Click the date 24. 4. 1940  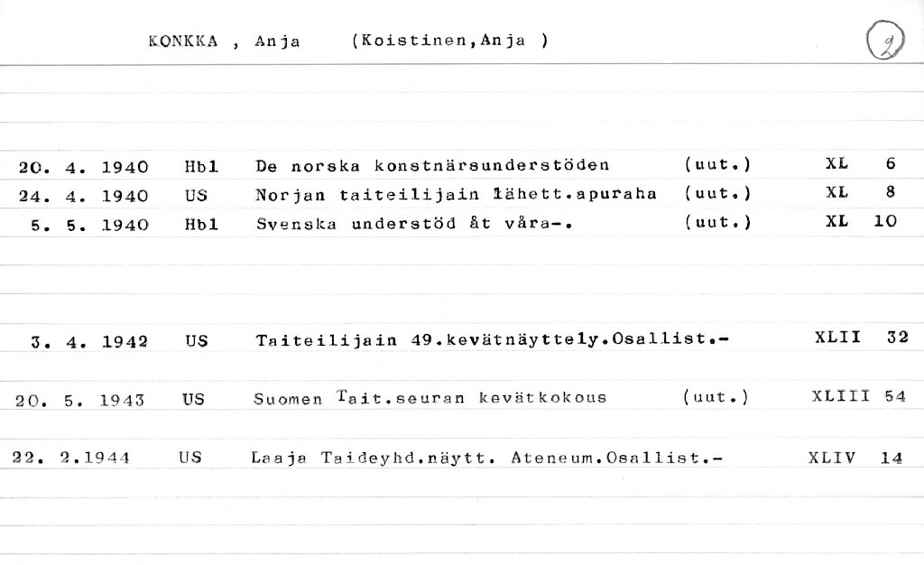pyautogui.click(x=83, y=193)
